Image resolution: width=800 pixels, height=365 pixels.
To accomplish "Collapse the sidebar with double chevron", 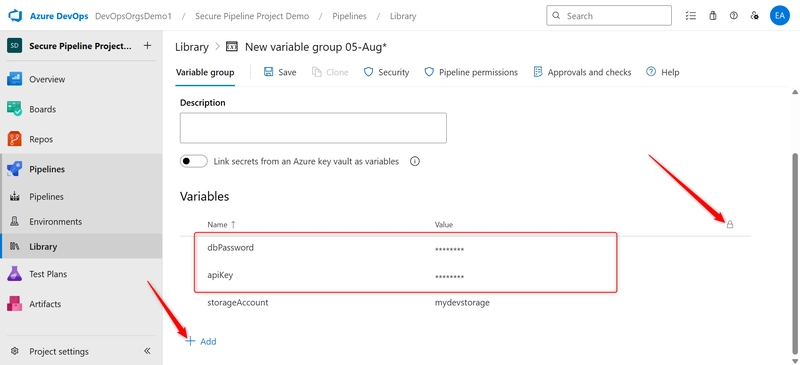I will click(x=147, y=351).
